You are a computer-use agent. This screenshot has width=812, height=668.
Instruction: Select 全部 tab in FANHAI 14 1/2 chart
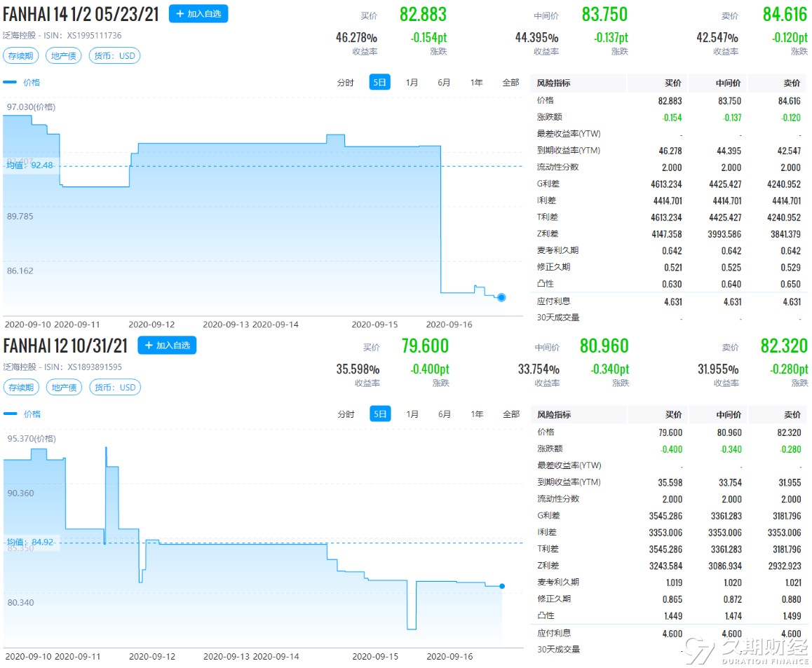[x=510, y=83]
